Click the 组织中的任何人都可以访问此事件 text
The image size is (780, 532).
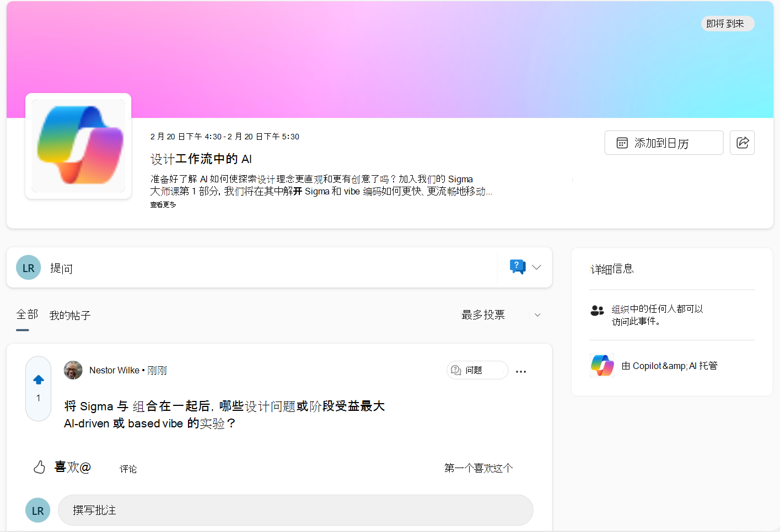[657, 314]
